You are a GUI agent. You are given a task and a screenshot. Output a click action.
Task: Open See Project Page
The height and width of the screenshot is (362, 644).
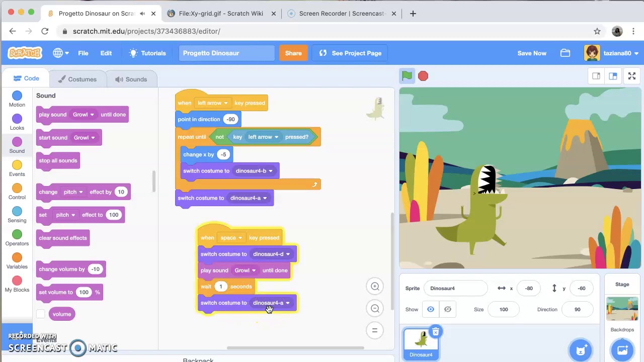point(350,53)
